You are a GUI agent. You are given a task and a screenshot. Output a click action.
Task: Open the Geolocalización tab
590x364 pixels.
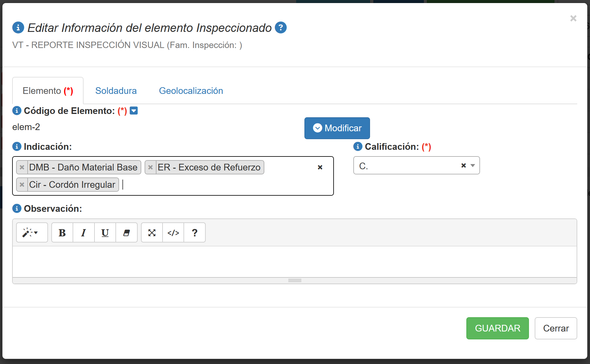(x=191, y=91)
